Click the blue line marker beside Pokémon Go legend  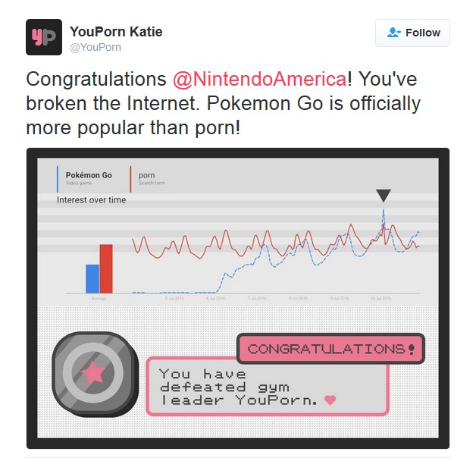click(58, 179)
